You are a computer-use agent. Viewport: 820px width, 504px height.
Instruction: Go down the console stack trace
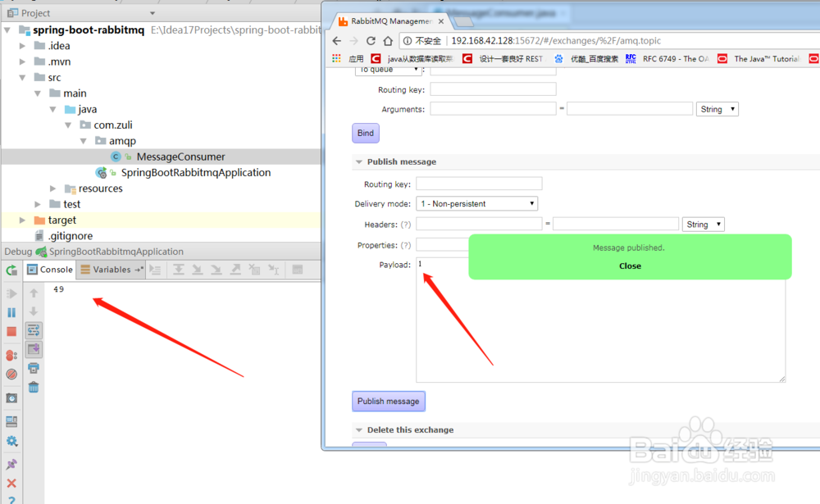click(34, 311)
